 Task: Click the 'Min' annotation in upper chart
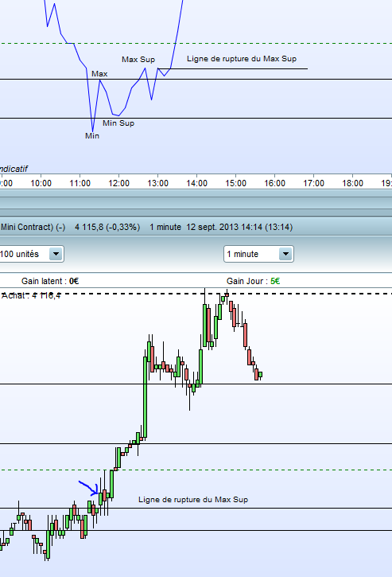pyautogui.click(x=92, y=136)
